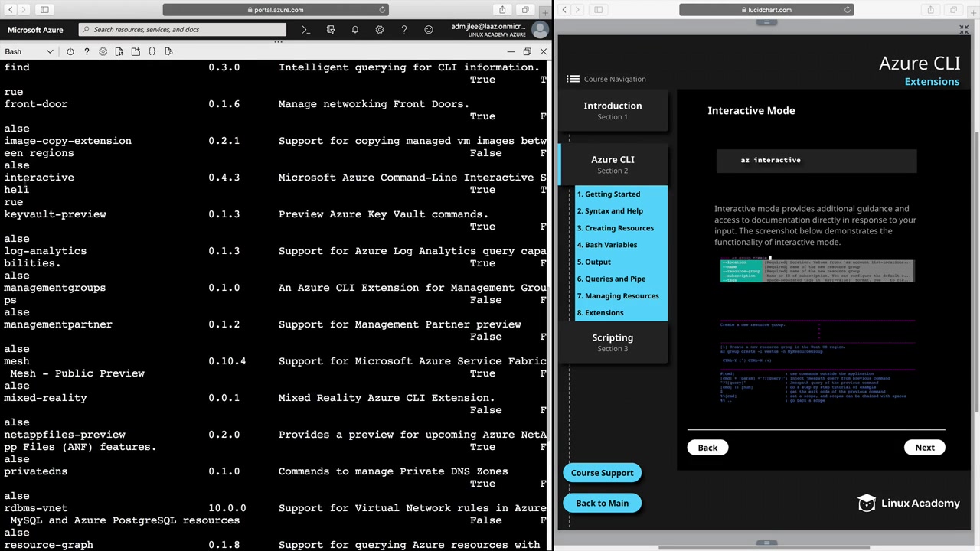This screenshot has width=980, height=551.
Task: Open Azure portal settings gear
Action: point(380,30)
